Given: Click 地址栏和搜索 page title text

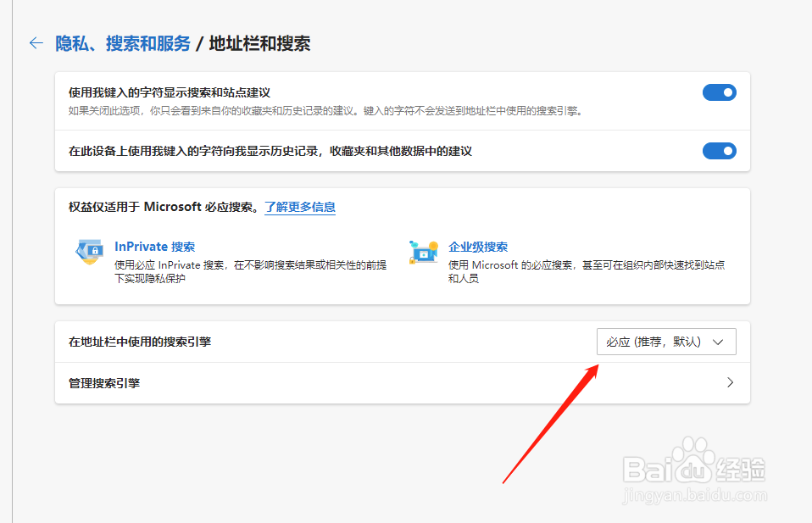Looking at the screenshot, I should tap(259, 43).
